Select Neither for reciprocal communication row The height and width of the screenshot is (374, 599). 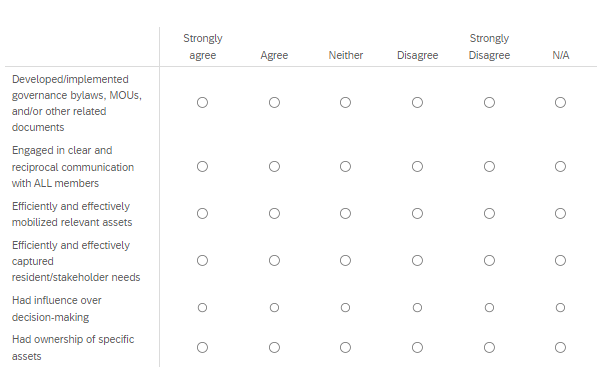click(x=345, y=167)
